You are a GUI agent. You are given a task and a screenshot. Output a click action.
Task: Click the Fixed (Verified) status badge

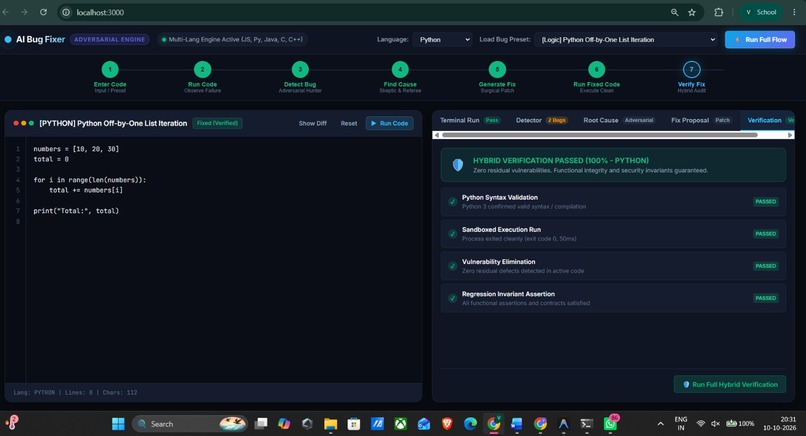click(217, 123)
